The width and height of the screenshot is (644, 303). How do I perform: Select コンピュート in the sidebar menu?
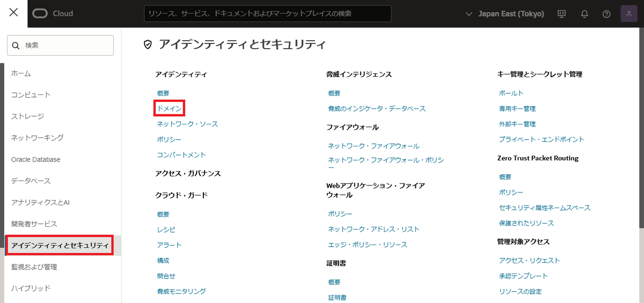coord(31,95)
